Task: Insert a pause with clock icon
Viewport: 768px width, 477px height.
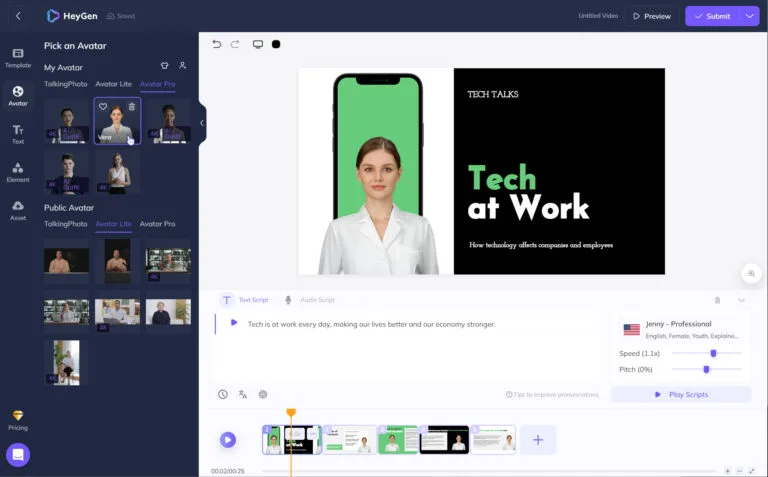Action: 223,394
